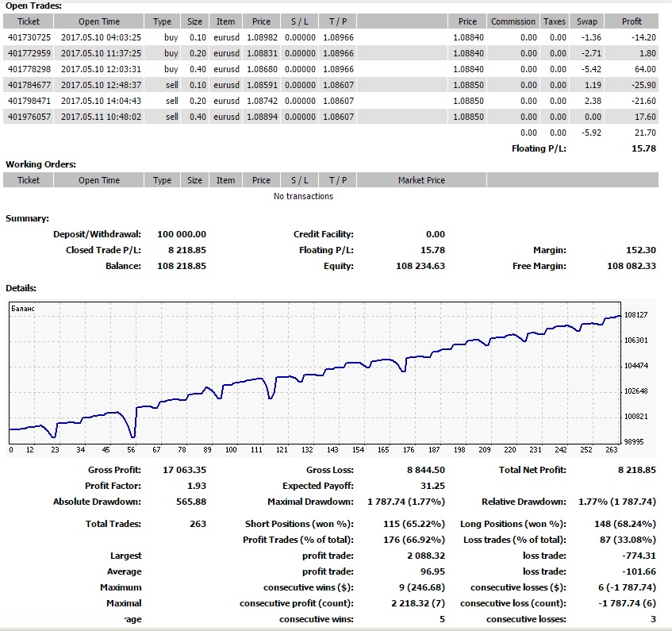Viewport: 672px width, 631px height.
Task: Sort Open Trades by Open Time header
Action: coord(99,21)
